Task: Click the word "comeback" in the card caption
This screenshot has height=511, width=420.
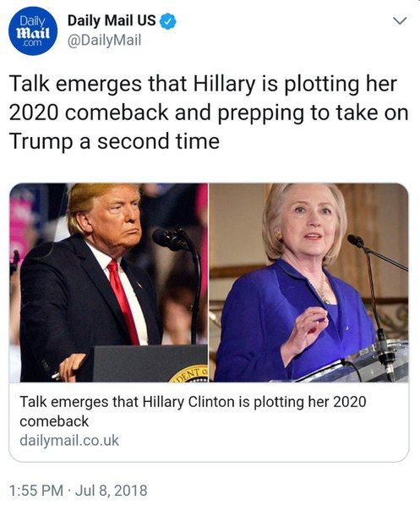Action: pyautogui.click(x=54, y=421)
